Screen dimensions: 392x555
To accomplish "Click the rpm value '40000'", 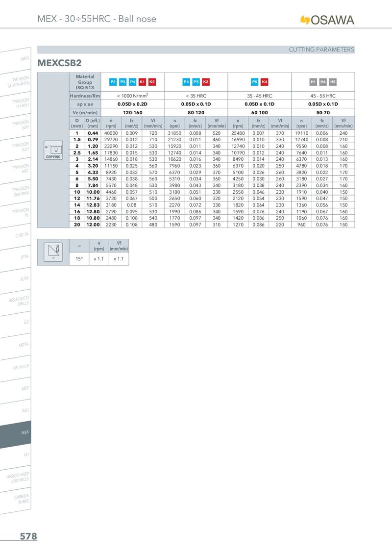I will click(111, 133).
